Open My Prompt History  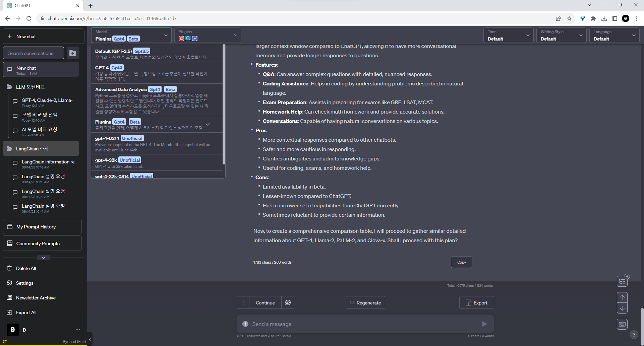[x=42, y=227]
